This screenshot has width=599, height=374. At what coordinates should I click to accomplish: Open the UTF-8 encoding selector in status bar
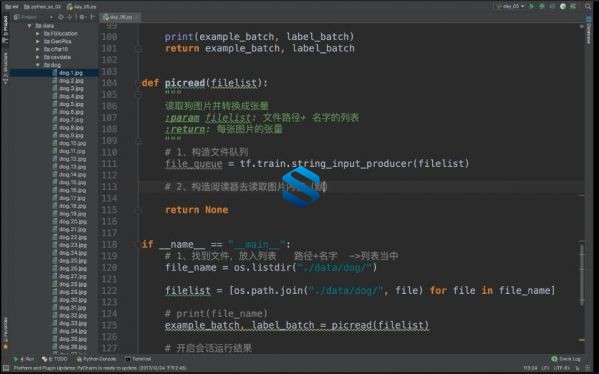coord(562,368)
